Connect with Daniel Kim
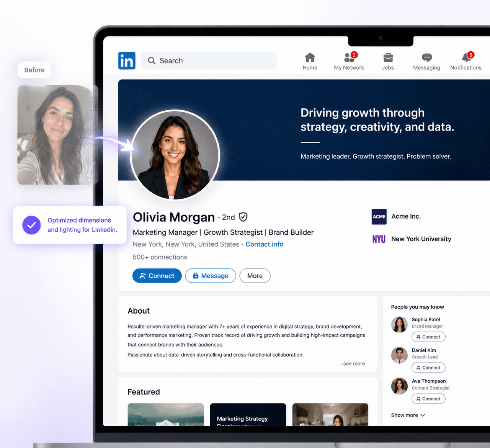The image size is (490, 448). coord(428,368)
